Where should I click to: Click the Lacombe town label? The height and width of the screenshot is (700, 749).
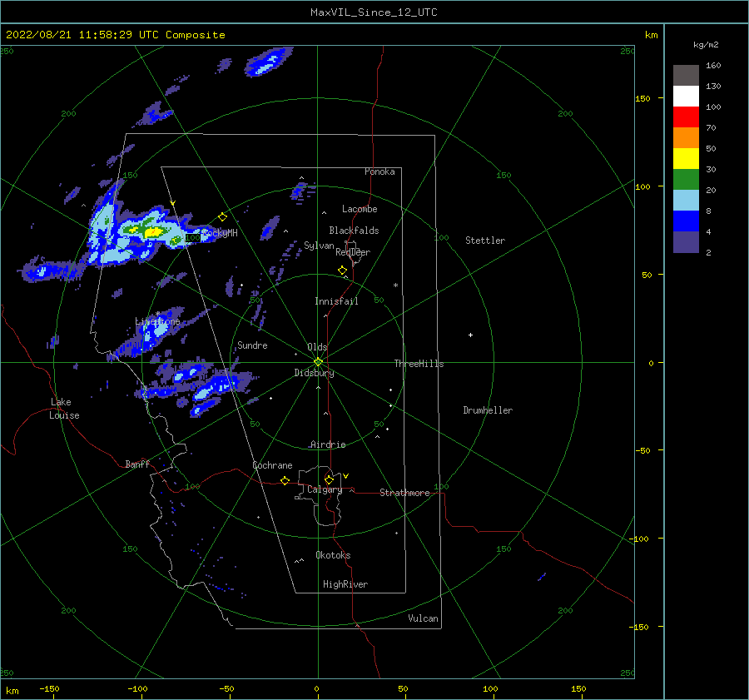pyautogui.click(x=360, y=209)
